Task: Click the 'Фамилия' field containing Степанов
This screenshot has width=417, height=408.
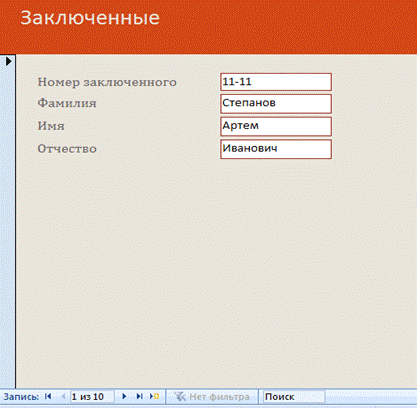Action: pos(276,104)
